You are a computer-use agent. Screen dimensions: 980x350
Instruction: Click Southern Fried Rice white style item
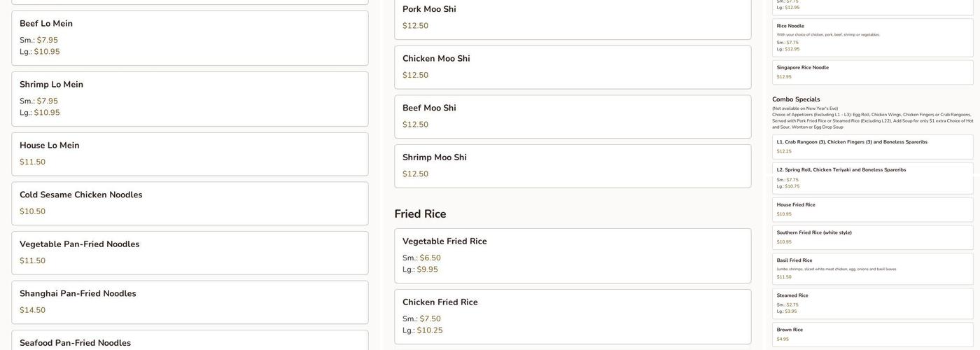click(872, 237)
